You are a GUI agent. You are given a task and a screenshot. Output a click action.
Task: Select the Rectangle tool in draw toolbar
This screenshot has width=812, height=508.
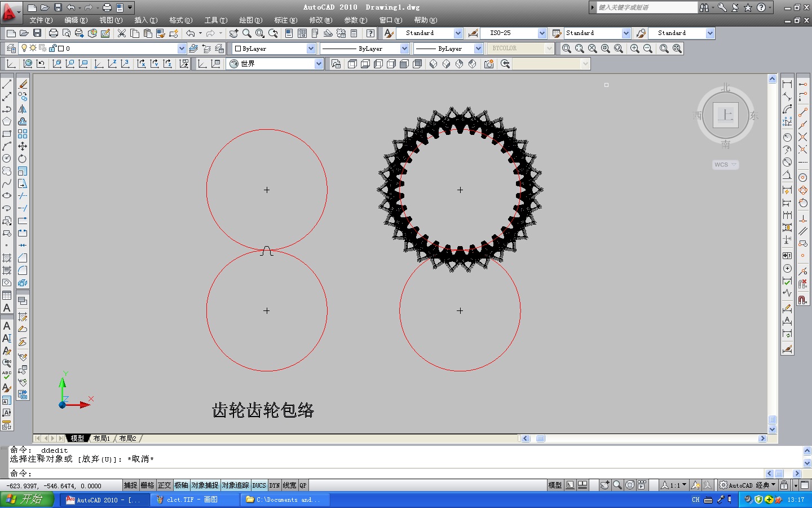pos(7,134)
